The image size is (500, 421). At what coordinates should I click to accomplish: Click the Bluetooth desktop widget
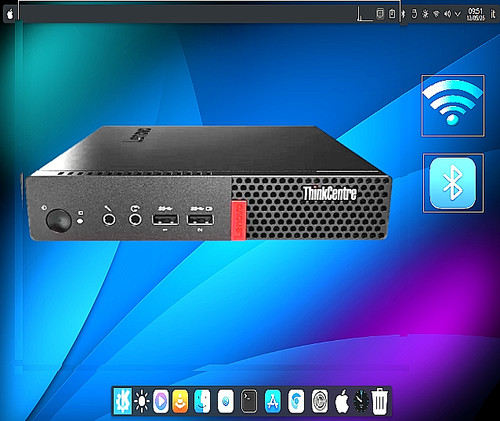[x=453, y=183]
